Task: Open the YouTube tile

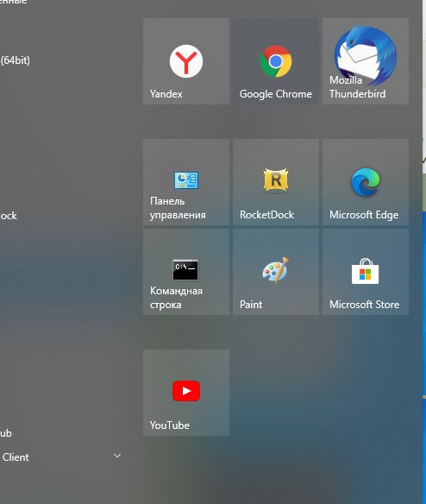Action: click(x=186, y=393)
